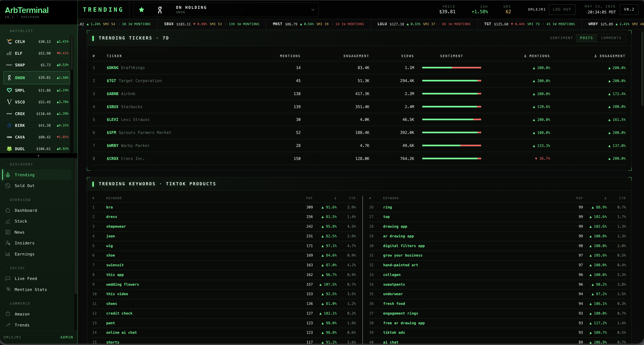This screenshot has width=644, height=345.
Task: Click the watchlist panel scrollbar
Action: point(72,53)
